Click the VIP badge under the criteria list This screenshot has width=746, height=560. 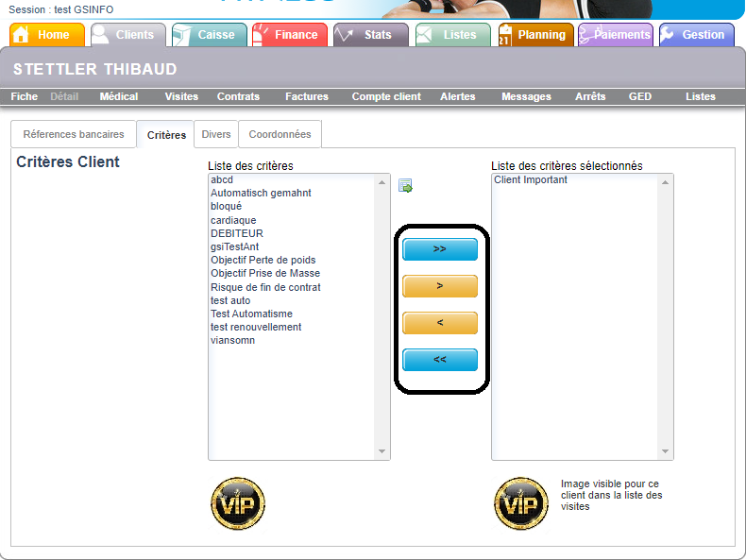[x=237, y=502]
